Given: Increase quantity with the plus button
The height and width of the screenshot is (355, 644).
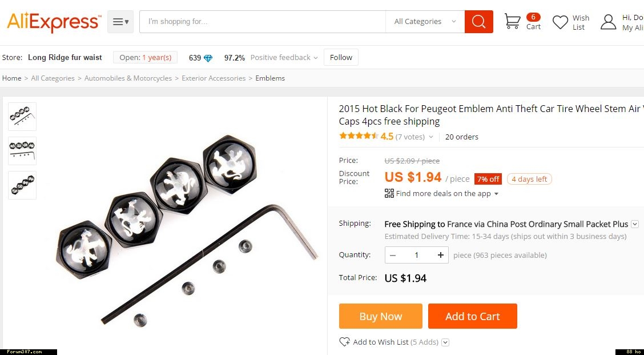Looking at the screenshot, I should point(440,255).
